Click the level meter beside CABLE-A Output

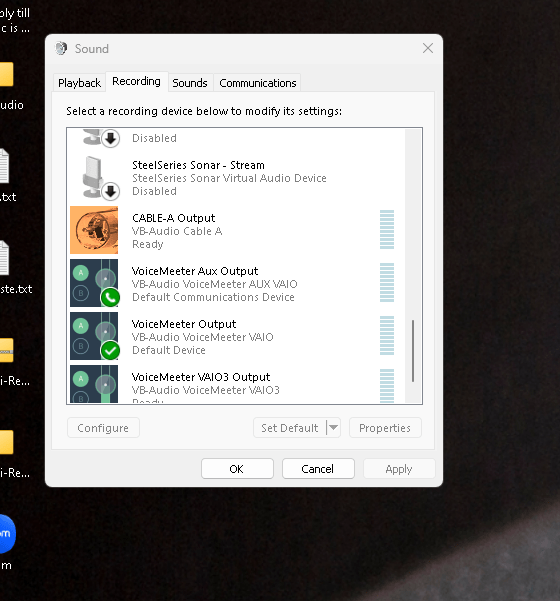[387, 230]
